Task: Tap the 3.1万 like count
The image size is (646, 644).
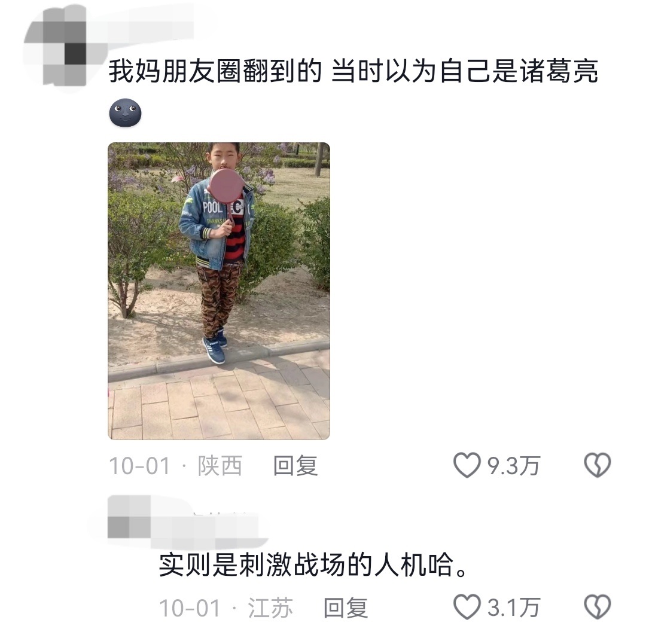Action: click(513, 608)
